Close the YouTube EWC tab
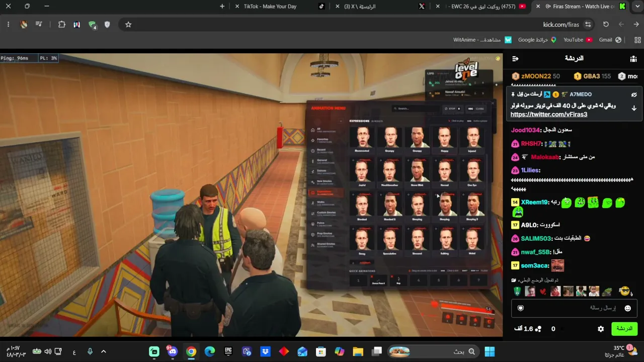Screen dimensions: 644x362 click(438, 7)
